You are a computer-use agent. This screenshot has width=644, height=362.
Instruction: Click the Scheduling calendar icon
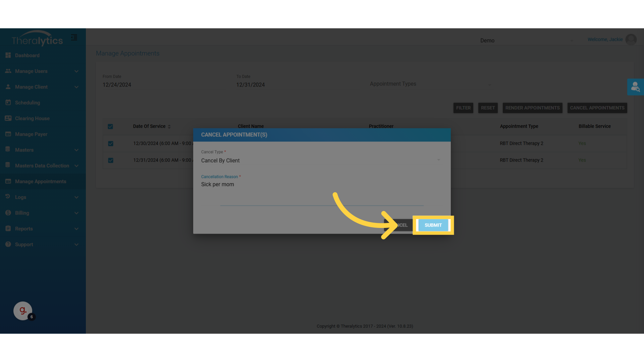coord(8,103)
